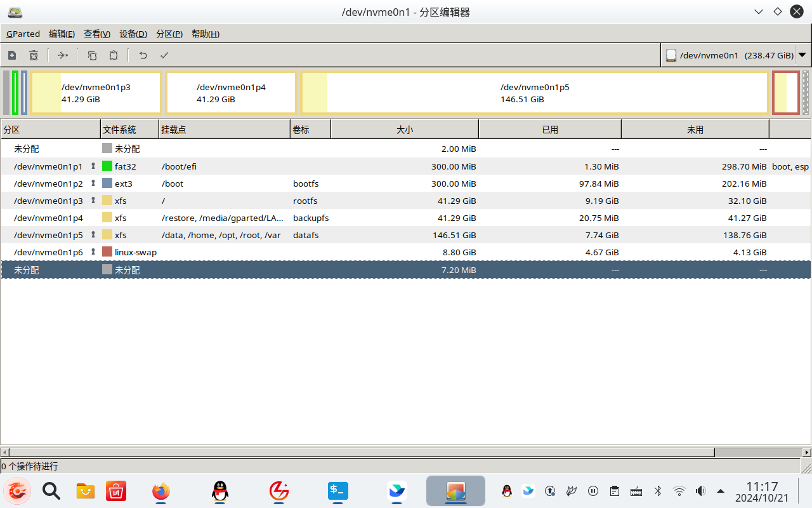
Task: Select the red swap block in the disk map
Action: [x=786, y=93]
